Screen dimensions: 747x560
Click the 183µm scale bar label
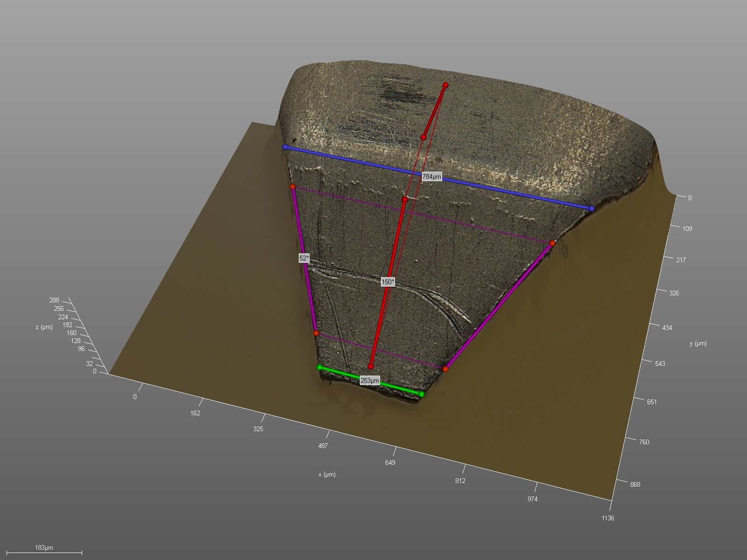[44, 547]
